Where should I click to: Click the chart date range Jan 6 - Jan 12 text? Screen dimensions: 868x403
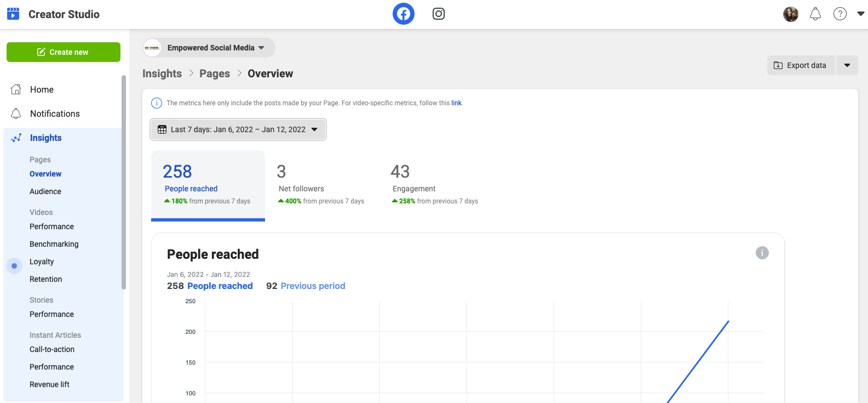coord(209,275)
